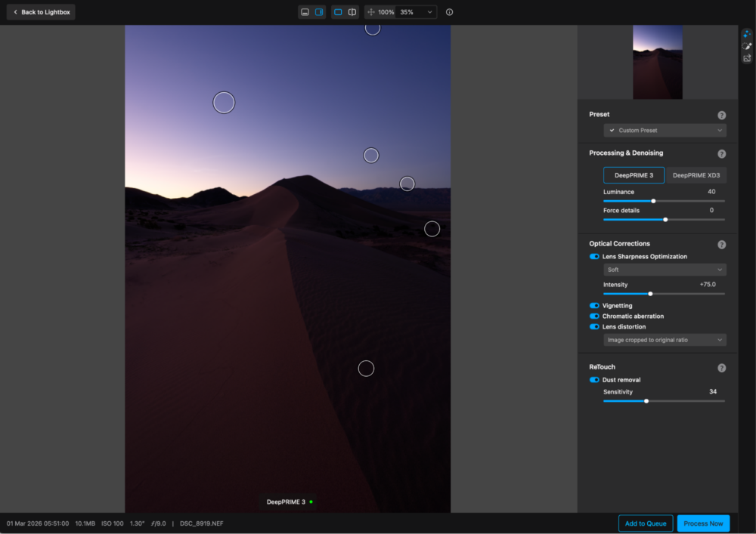The image size is (756, 534).
Task: Click the Process Now button
Action: tap(703, 523)
